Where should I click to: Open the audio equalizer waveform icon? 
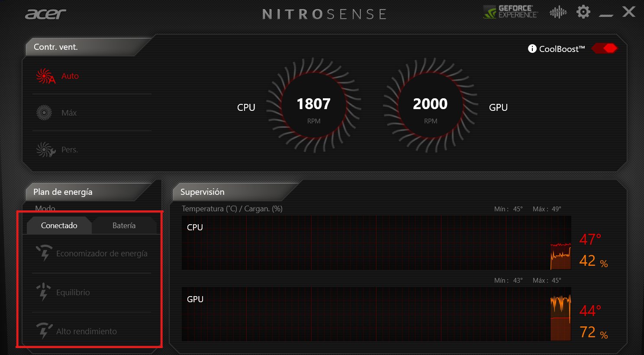pos(558,12)
